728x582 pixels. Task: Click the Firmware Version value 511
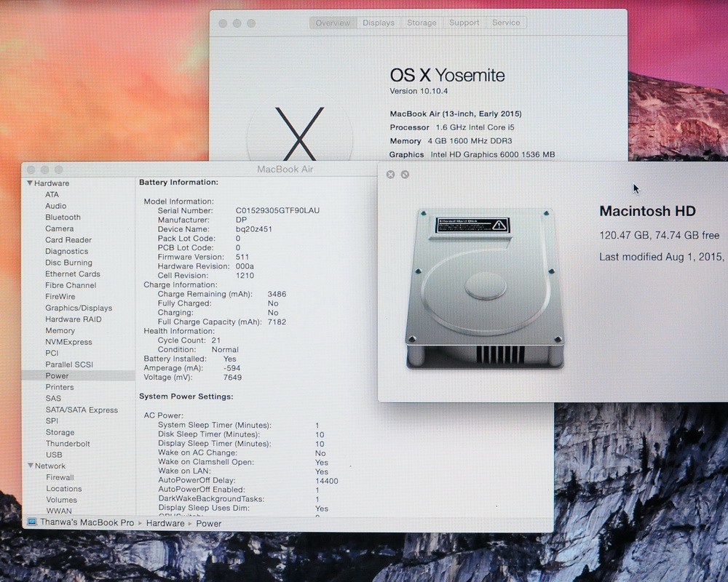242,257
